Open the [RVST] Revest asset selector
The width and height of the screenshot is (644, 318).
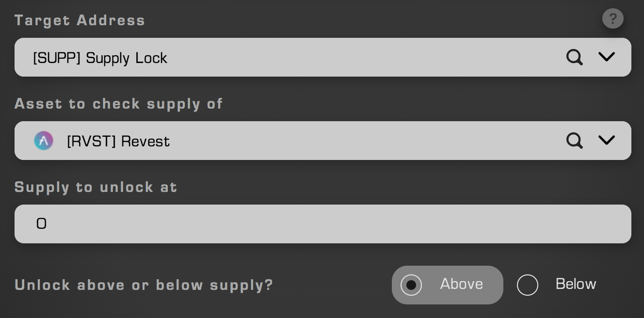pyautogui.click(x=323, y=141)
